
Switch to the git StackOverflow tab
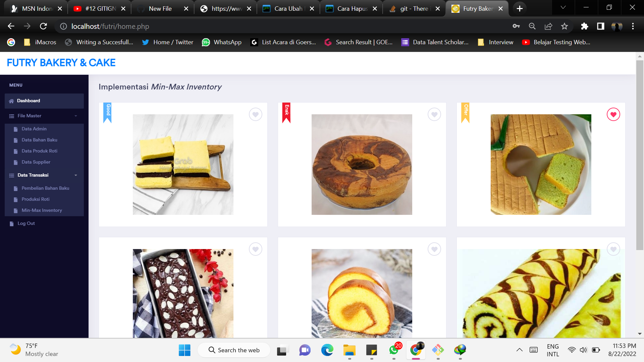pos(412,8)
